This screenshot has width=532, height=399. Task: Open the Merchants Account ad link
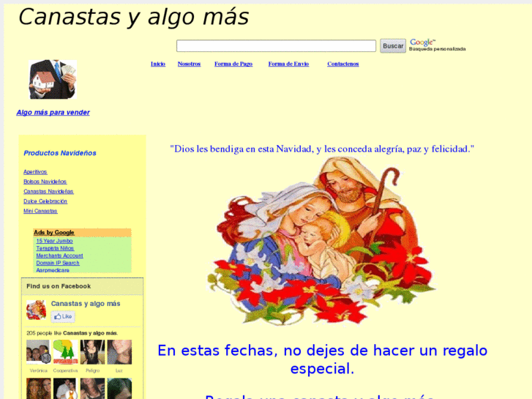(x=59, y=256)
